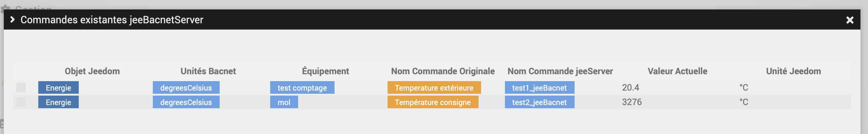Open the test comptage equipment label

point(302,88)
